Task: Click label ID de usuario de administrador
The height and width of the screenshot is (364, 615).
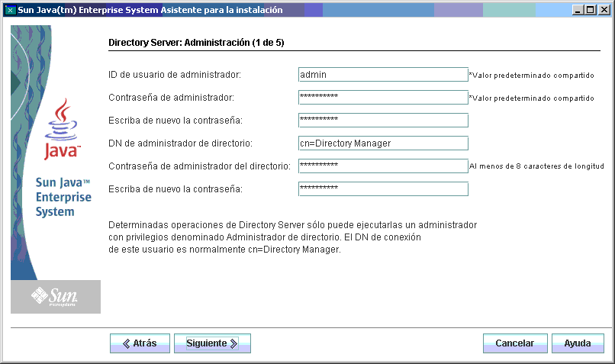Action: tap(175, 75)
